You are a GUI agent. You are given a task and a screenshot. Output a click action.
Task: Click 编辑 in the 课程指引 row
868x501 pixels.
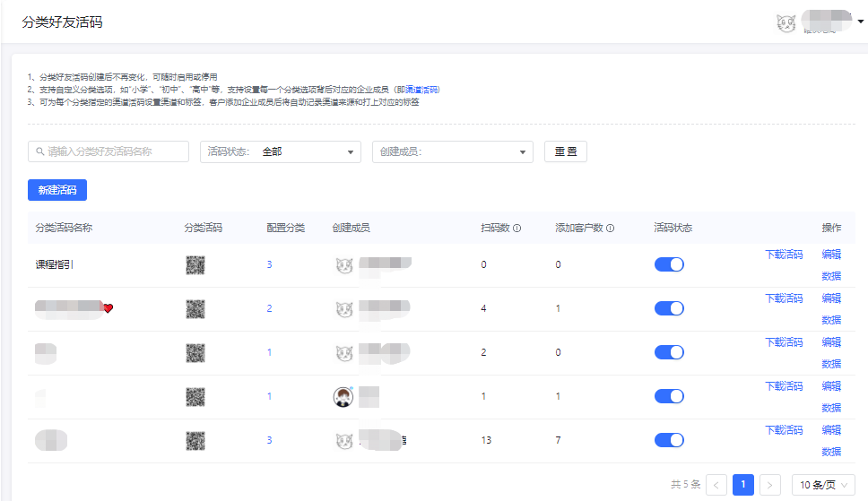click(x=831, y=255)
